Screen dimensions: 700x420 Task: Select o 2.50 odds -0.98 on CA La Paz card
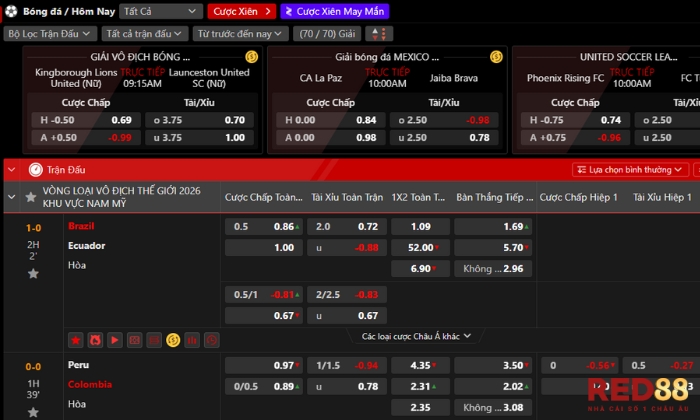[x=444, y=120]
